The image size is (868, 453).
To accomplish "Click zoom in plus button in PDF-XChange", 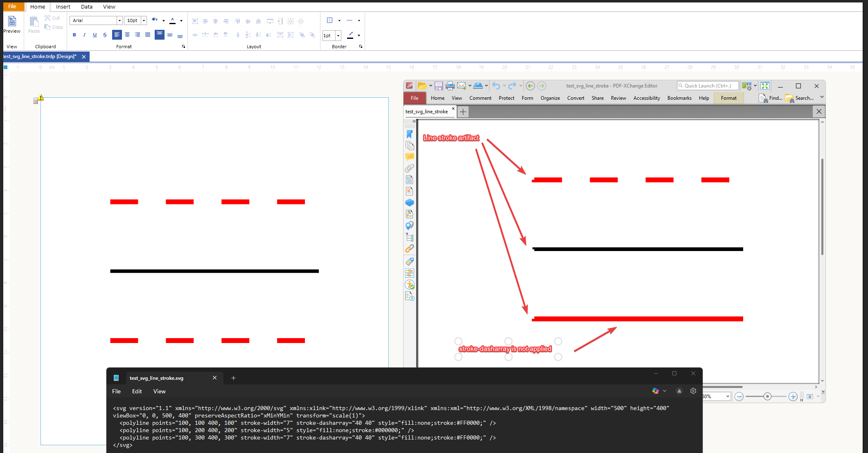I will (x=793, y=397).
